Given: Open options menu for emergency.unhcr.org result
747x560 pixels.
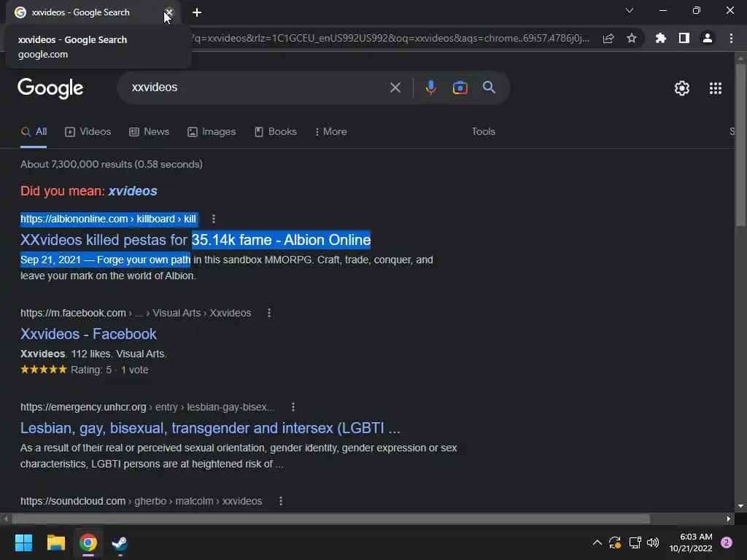Looking at the screenshot, I should point(293,407).
